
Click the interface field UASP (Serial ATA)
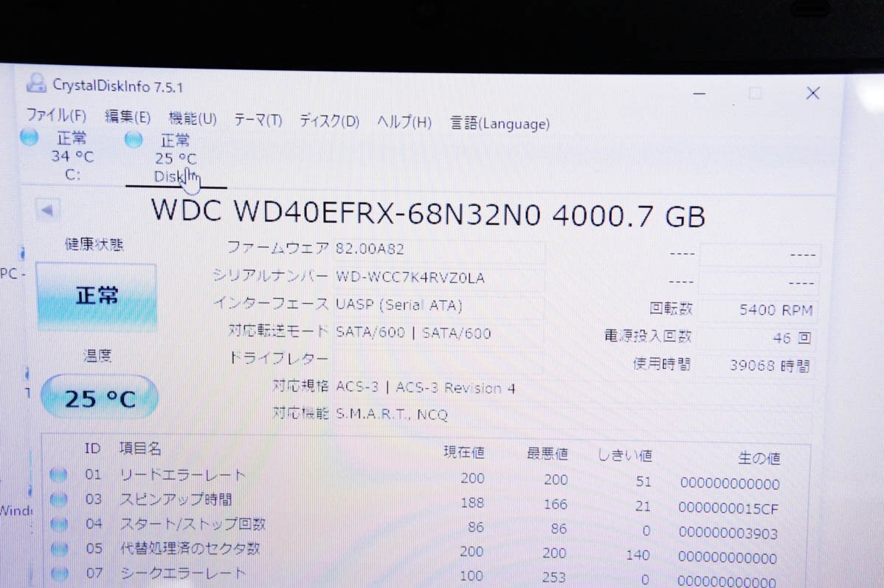pyautogui.click(x=439, y=305)
